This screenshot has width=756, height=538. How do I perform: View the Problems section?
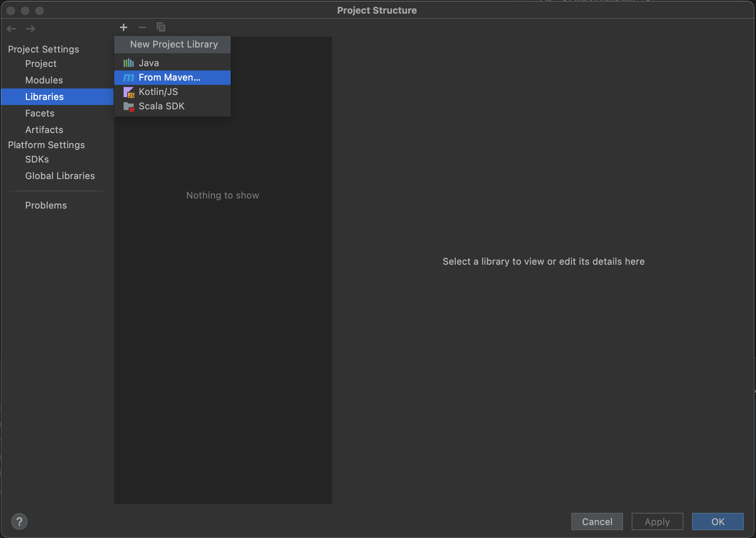[46, 205]
